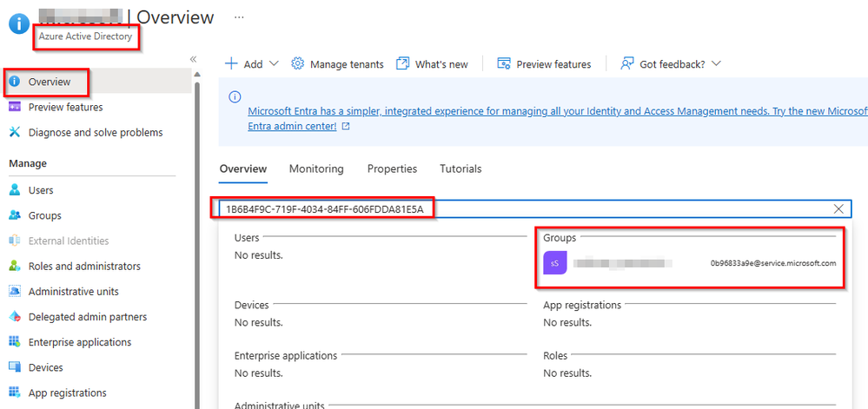868x409 pixels.
Task: Click the info icon in Entra banner
Action: pos(235,97)
